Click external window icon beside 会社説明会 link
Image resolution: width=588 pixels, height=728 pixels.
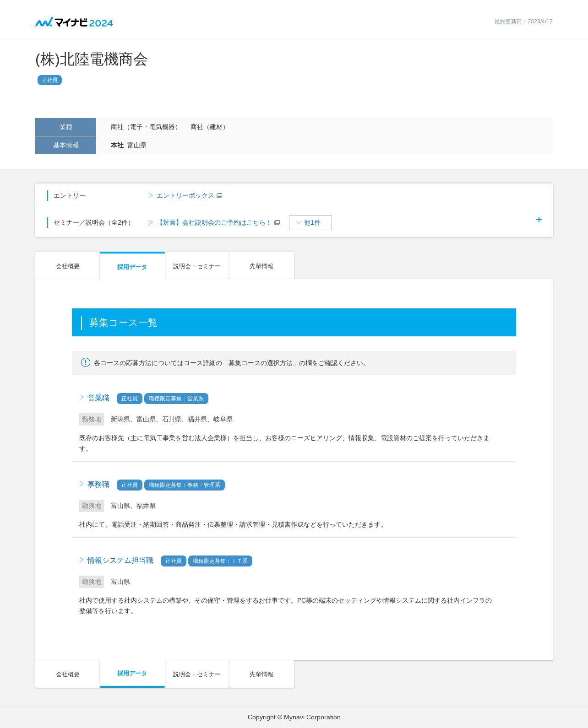click(x=277, y=222)
